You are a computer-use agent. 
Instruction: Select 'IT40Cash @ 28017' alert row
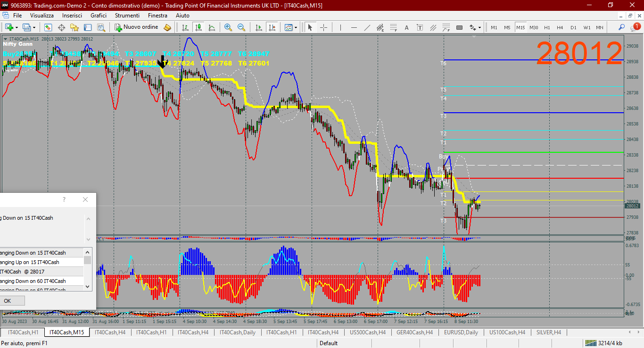click(41, 272)
